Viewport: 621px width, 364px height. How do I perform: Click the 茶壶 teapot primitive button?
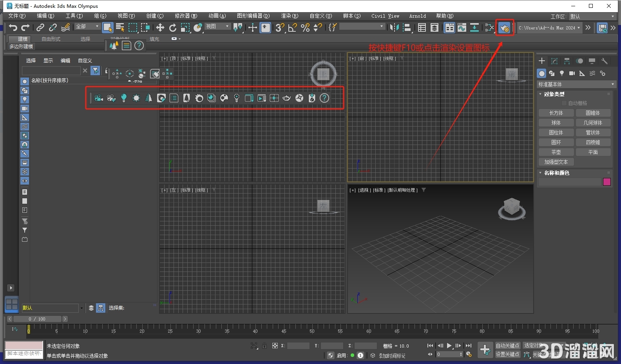tap(556, 152)
